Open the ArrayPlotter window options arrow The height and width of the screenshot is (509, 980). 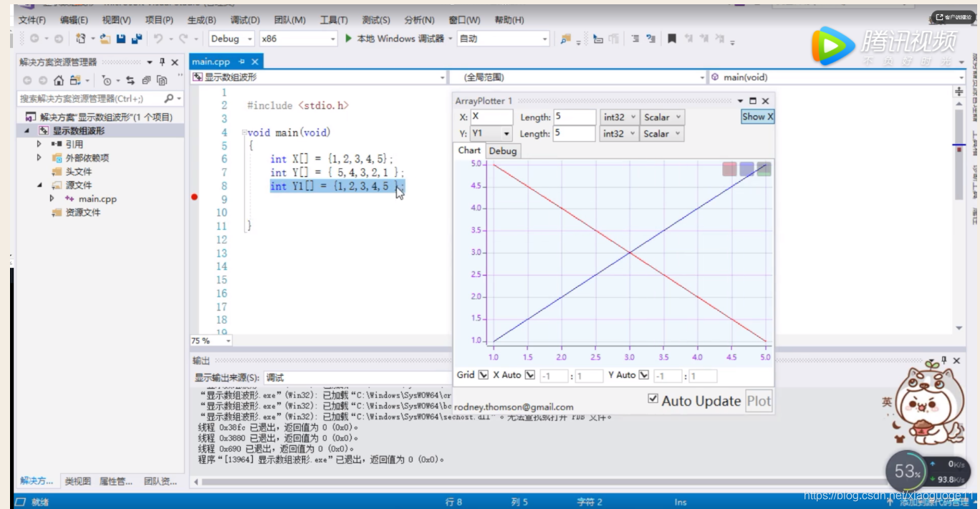[x=741, y=101]
